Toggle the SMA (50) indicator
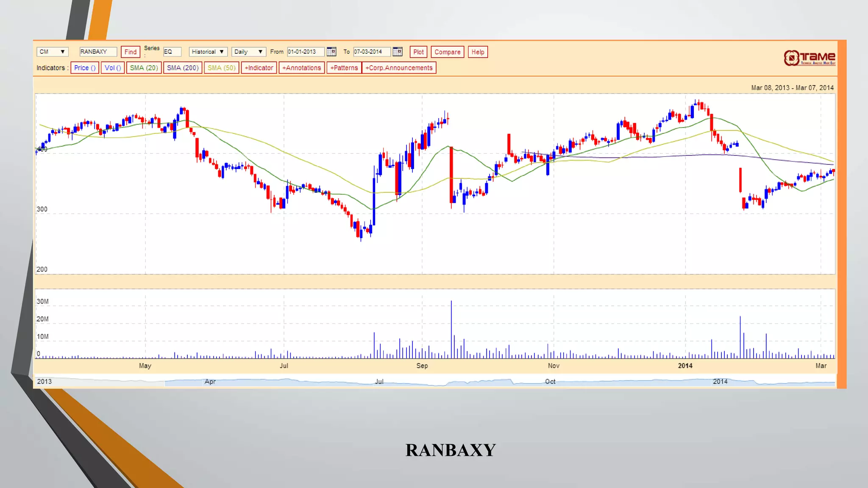This screenshot has height=488, width=868. click(222, 68)
